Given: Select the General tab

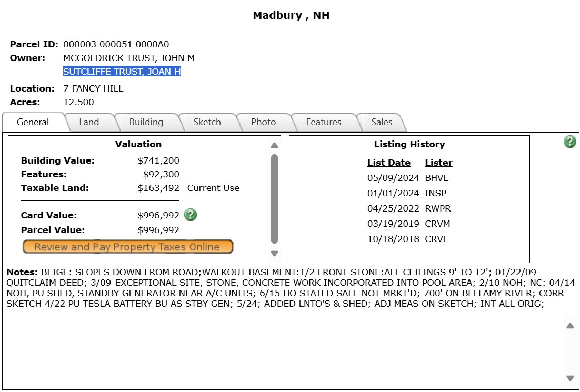Looking at the screenshot, I should [33, 122].
